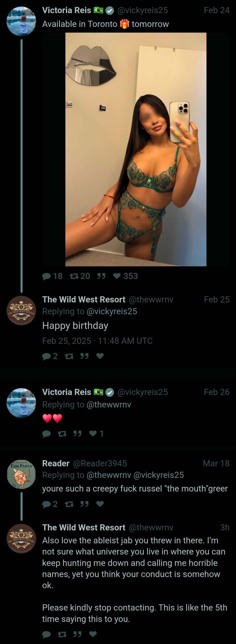Click the quote icon under the main post
The width and height of the screenshot is (236, 644).
coord(101,276)
